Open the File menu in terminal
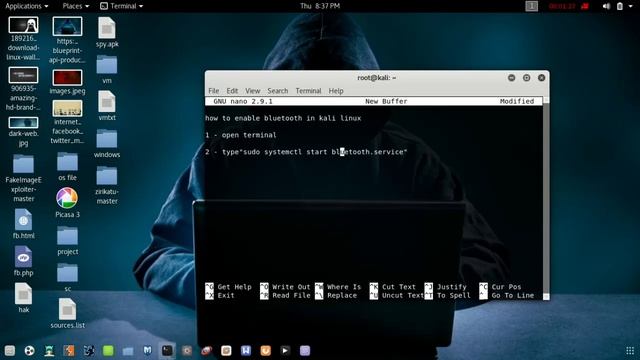This screenshot has height=360, width=640. point(214,91)
